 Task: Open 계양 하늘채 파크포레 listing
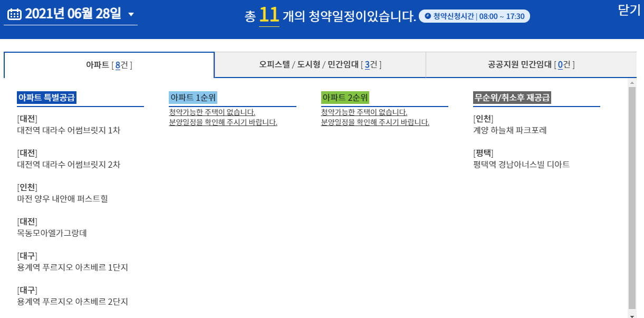[510, 130]
